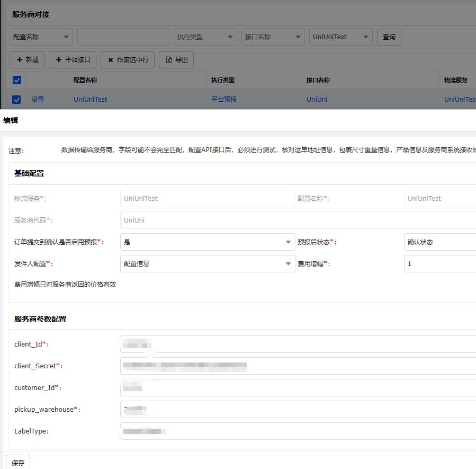Focus the client_Id input field
The height and width of the screenshot is (469, 476).
[297, 344]
